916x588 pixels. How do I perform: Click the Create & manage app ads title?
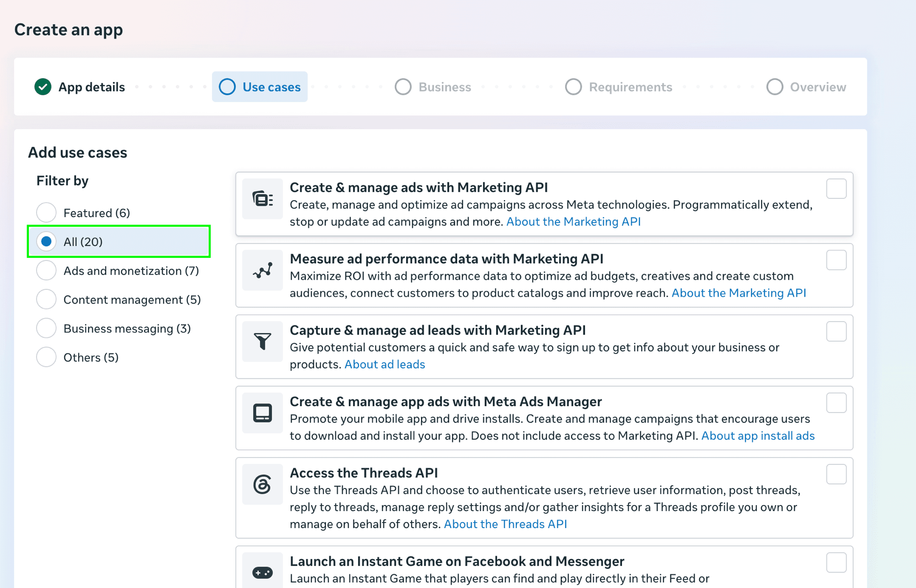click(446, 402)
